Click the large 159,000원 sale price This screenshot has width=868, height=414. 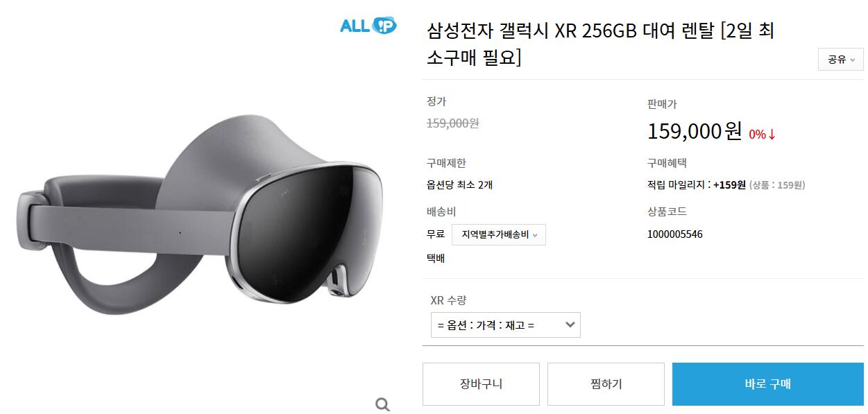pyautogui.click(x=695, y=131)
